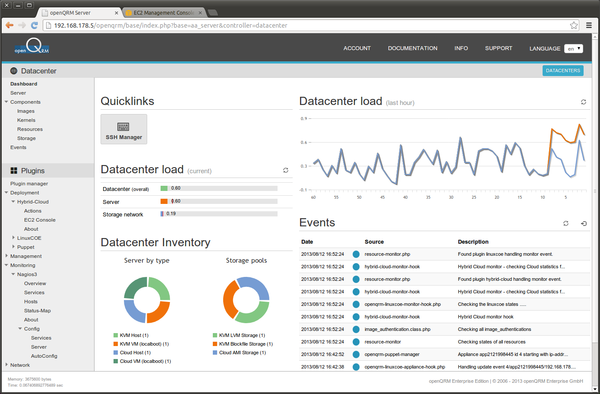The height and width of the screenshot is (394, 600).
Task: Refresh the current Datacenter load panel
Action: 285,170
